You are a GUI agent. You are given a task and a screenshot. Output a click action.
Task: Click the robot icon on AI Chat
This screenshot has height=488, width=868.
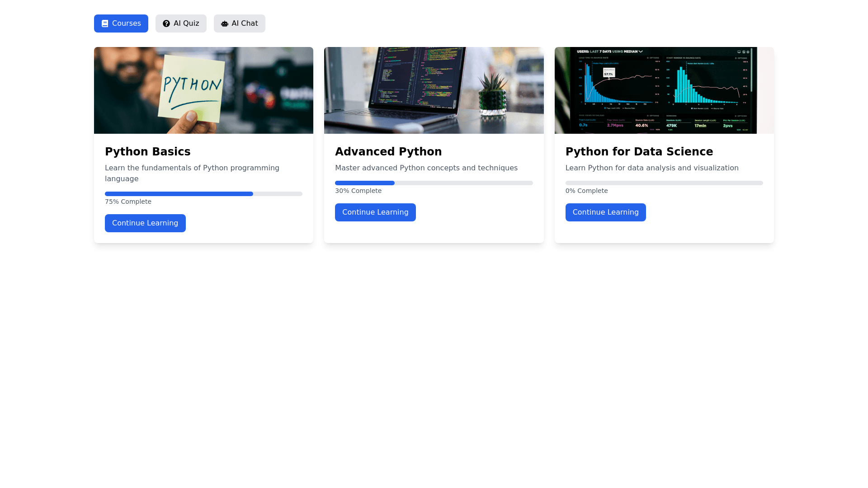pos(225,23)
